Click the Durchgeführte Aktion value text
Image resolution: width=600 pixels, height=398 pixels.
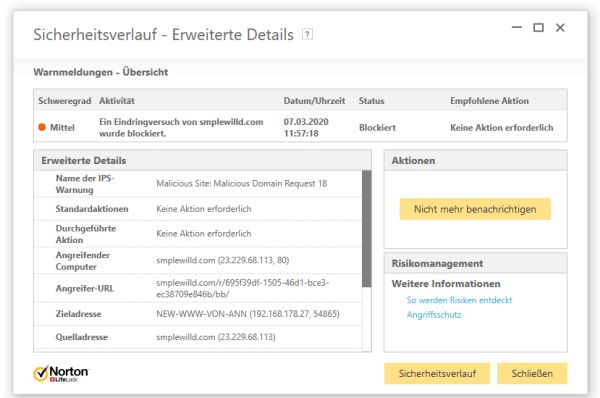[204, 233]
